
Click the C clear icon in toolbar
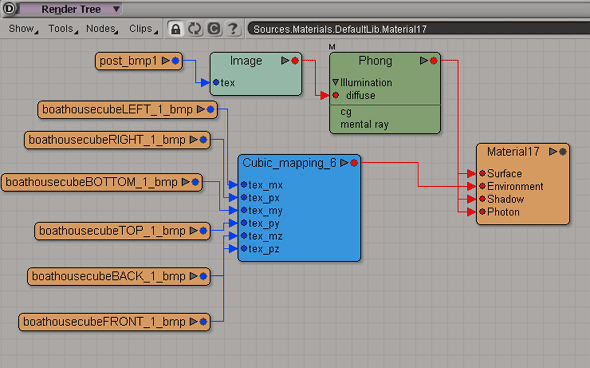click(214, 29)
